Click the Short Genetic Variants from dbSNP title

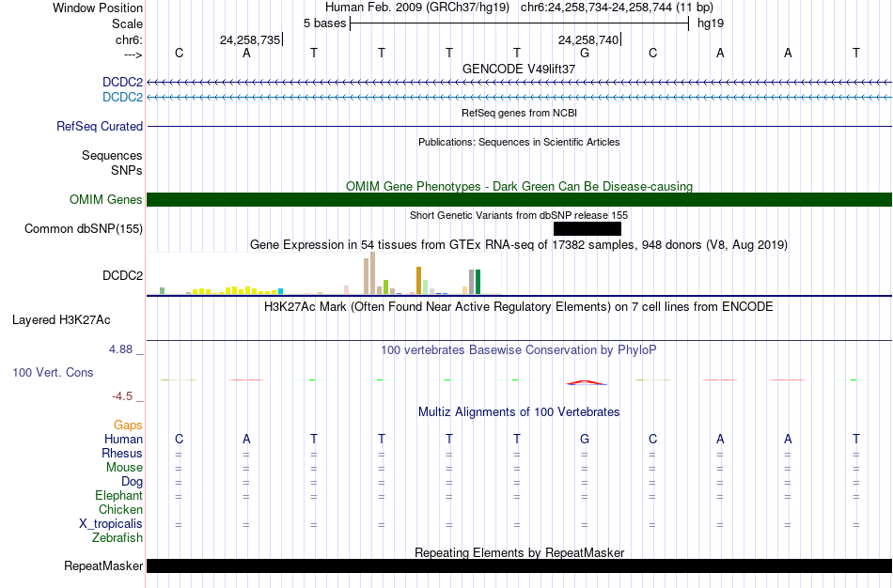(x=519, y=215)
